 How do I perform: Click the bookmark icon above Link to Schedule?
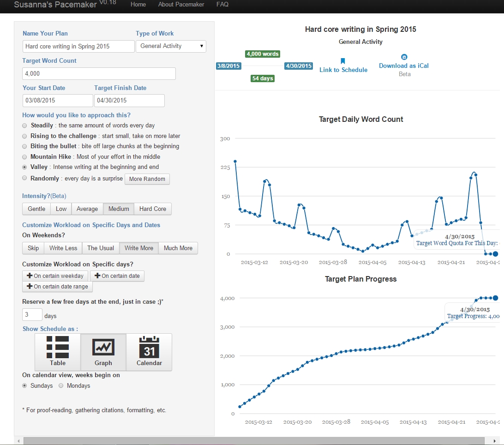pos(343,61)
